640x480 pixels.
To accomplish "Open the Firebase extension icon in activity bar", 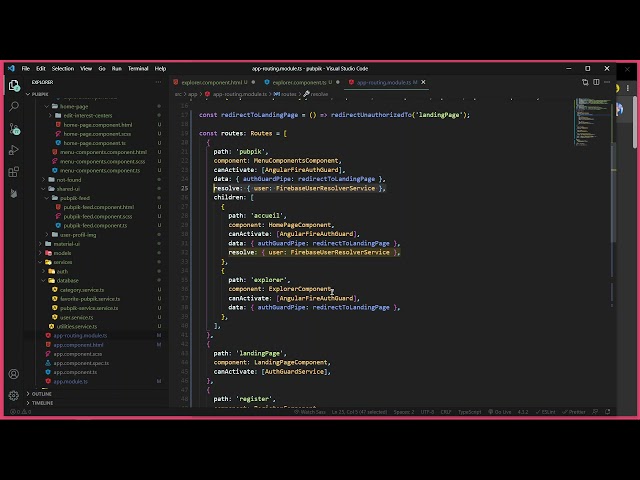I will pyautogui.click(x=14, y=193).
